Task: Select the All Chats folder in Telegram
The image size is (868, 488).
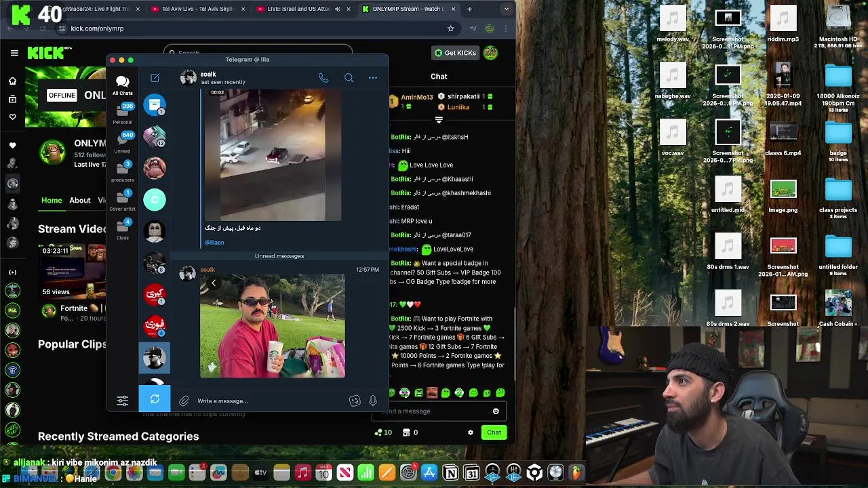Action: click(123, 85)
